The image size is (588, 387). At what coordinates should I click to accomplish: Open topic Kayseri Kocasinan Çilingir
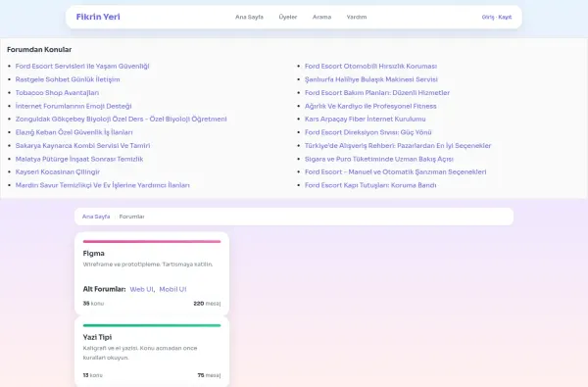click(58, 171)
